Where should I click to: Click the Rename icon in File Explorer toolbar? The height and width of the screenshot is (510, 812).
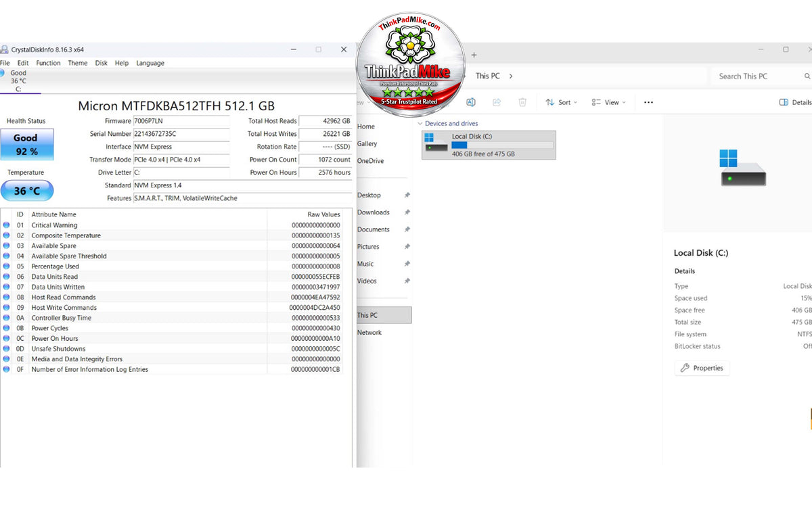click(x=471, y=102)
